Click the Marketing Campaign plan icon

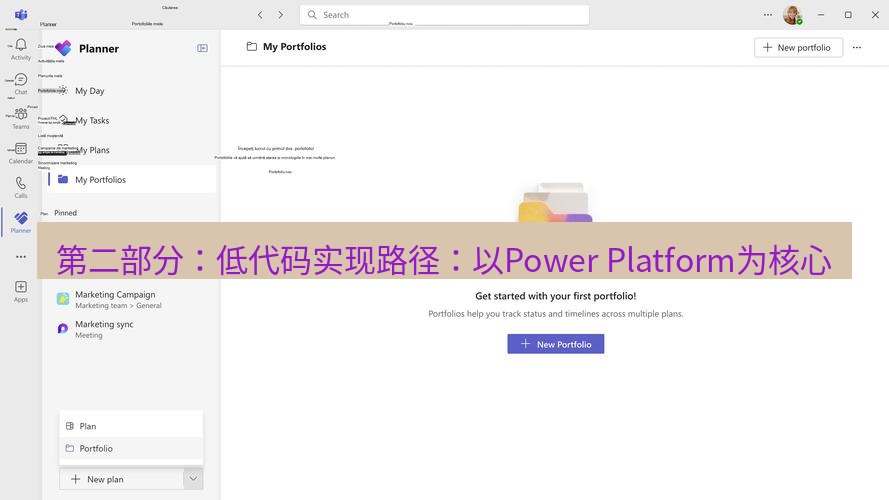63,298
